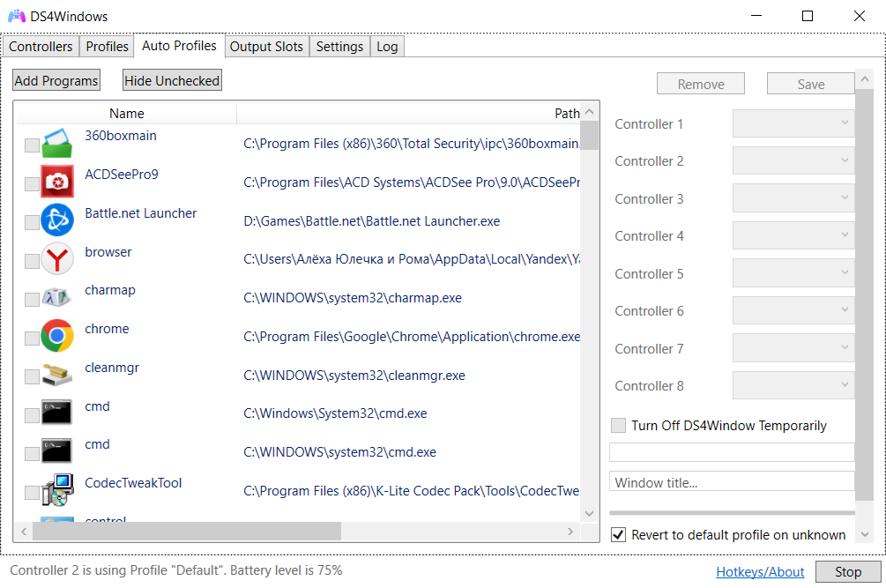Click the cleanmgr disk cleanup icon
Screen dimensions: 886x588
57,375
